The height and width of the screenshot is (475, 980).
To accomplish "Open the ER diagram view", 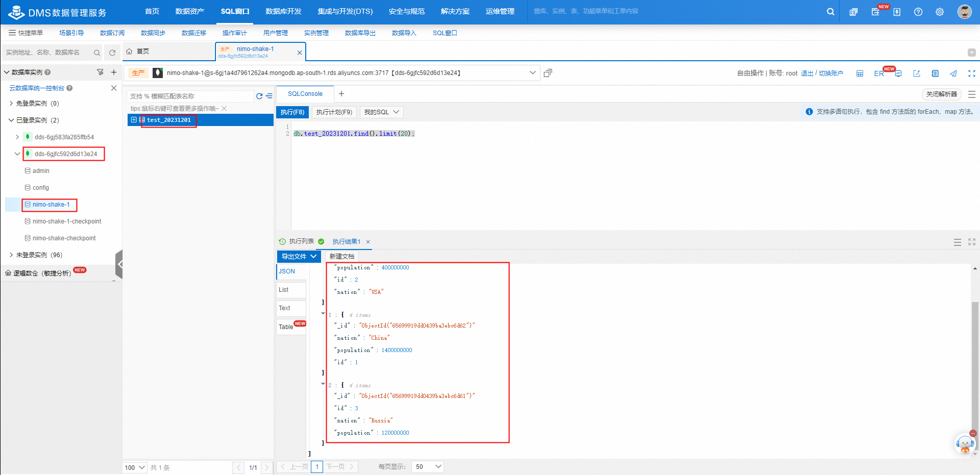I will click(x=878, y=73).
